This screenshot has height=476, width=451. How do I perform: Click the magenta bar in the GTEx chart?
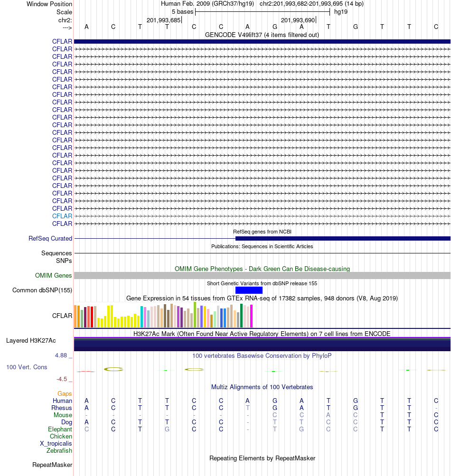(251, 317)
